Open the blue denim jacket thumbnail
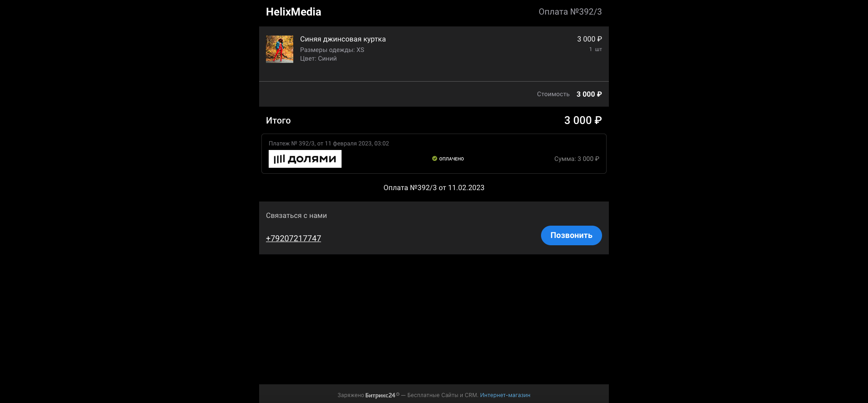 click(280, 49)
